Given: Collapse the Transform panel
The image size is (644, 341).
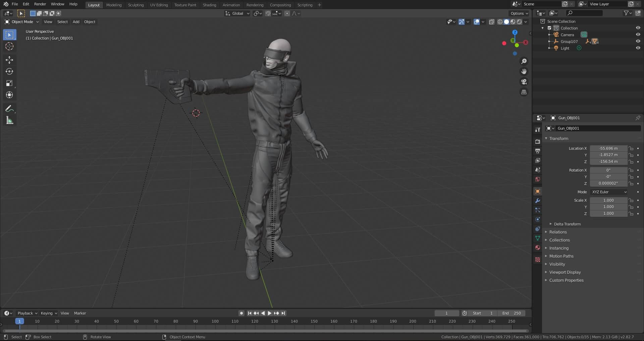Looking at the screenshot, I should click(x=558, y=138).
